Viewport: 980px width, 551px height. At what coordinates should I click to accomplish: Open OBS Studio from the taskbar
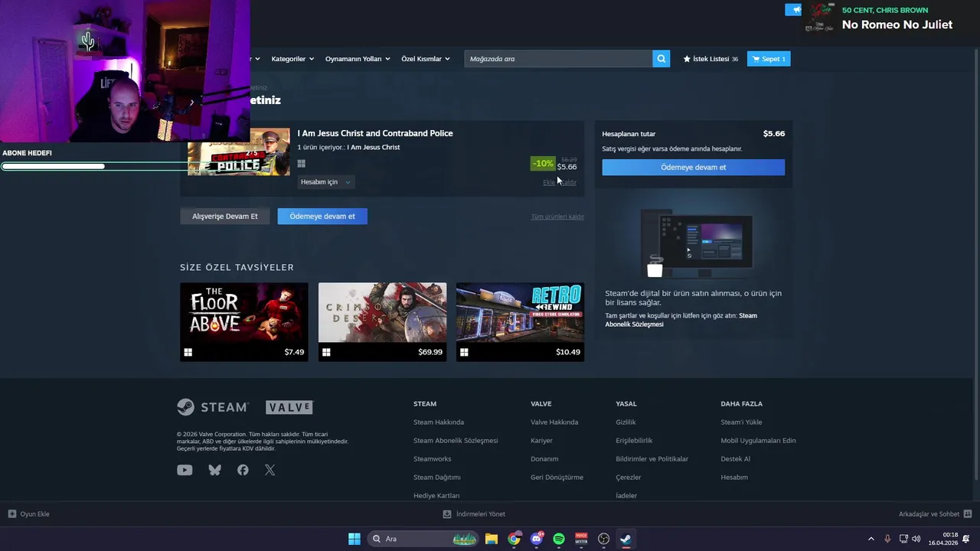coord(603,539)
